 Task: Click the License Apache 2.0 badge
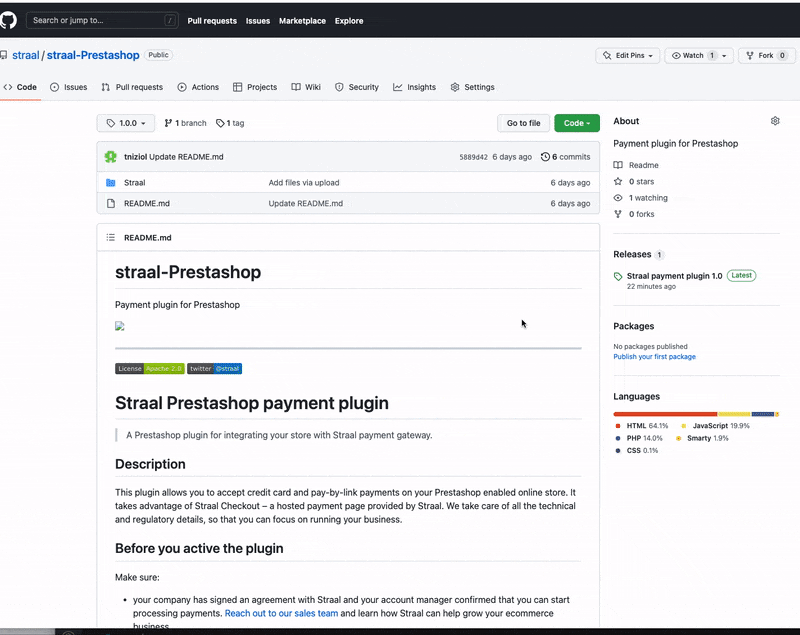pyautogui.click(x=149, y=368)
